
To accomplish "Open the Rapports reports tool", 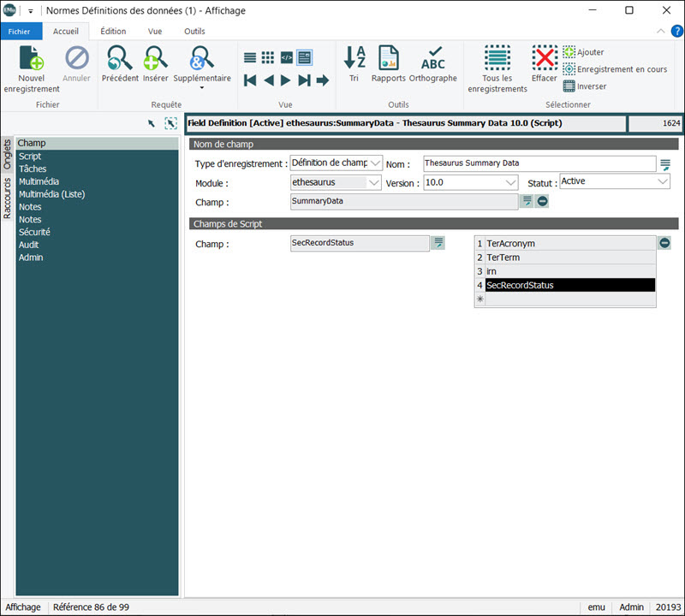I will [x=389, y=64].
